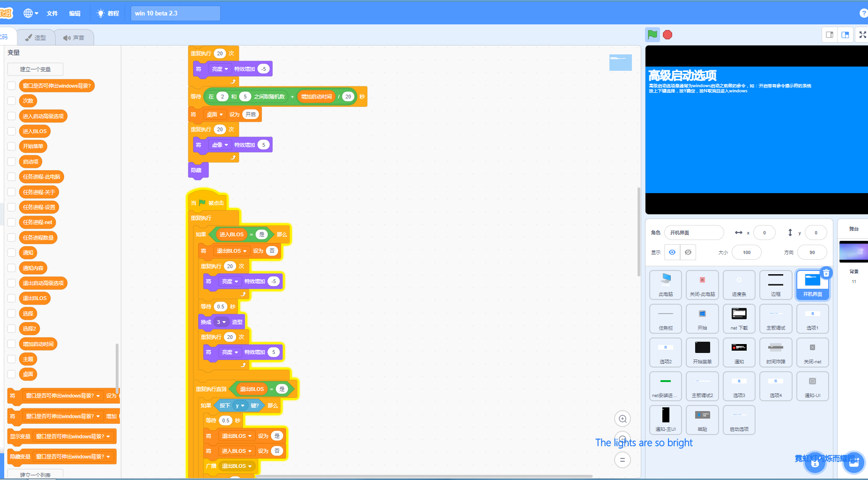868x480 pixels.
Task: Check the 启动项 variable checkbox
Action: 12,162
